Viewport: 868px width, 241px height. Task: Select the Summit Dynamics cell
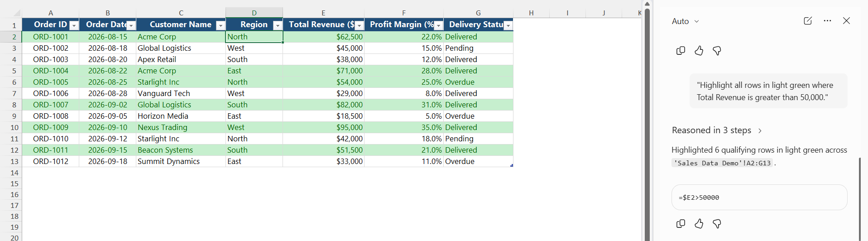pos(181,161)
